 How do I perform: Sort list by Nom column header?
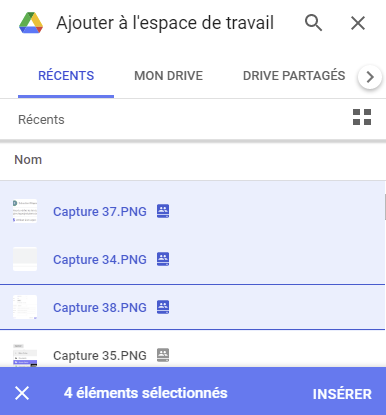(28, 160)
